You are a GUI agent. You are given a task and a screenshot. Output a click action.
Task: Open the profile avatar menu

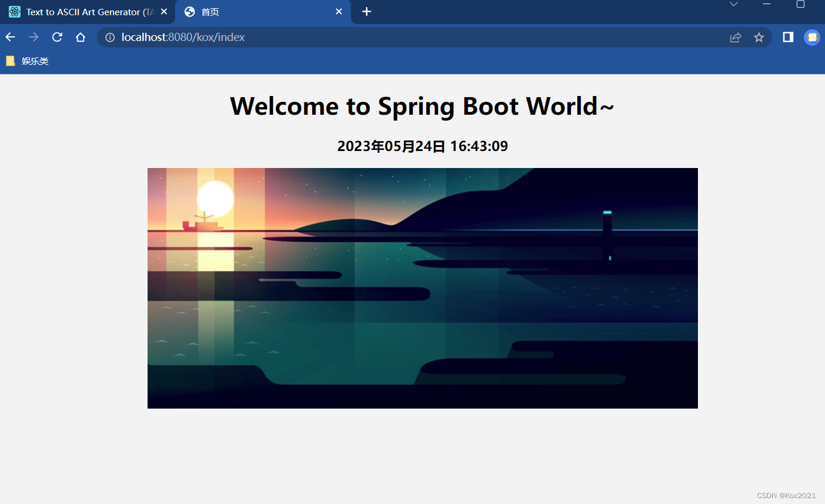pyautogui.click(x=812, y=37)
